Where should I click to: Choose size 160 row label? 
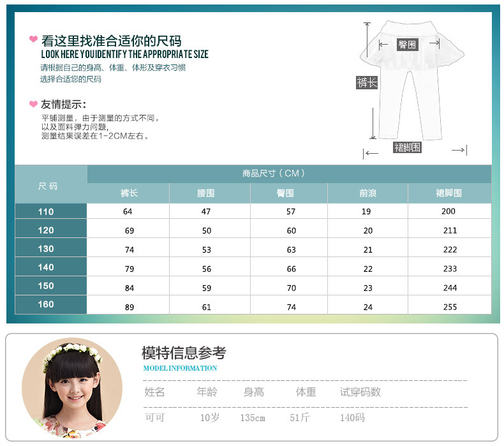coord(47,304)
